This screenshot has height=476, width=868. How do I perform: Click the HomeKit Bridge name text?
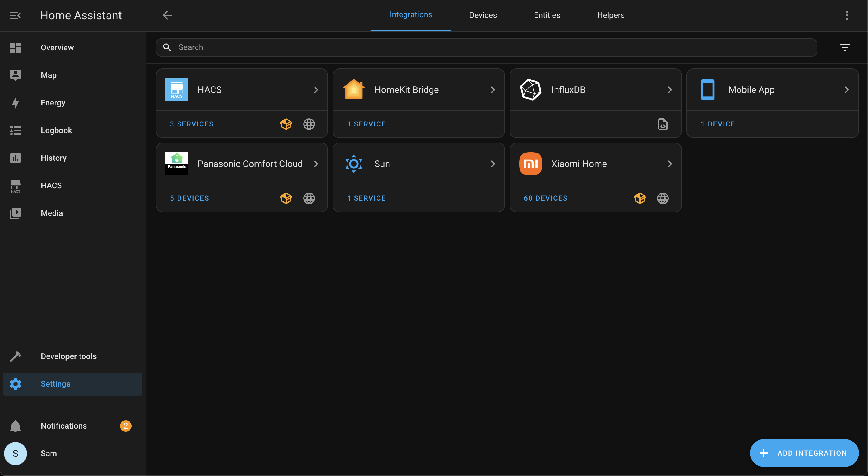(406, 90)
